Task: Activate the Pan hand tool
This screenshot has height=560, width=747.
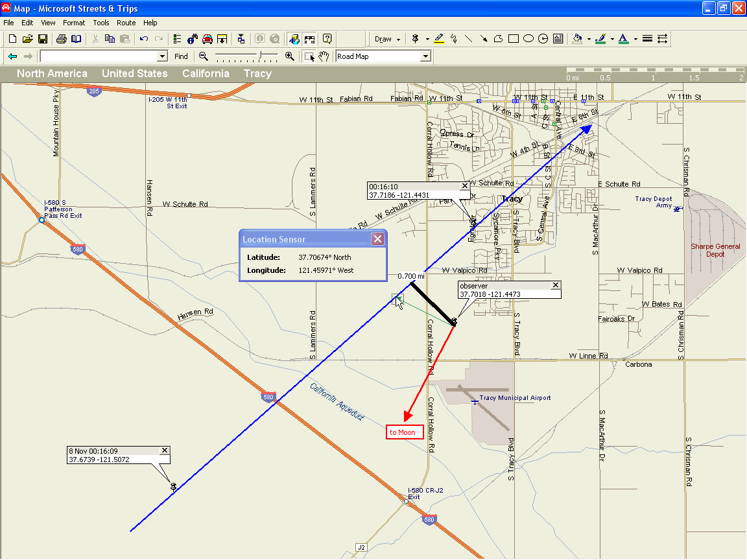Action: pos(324,56)
